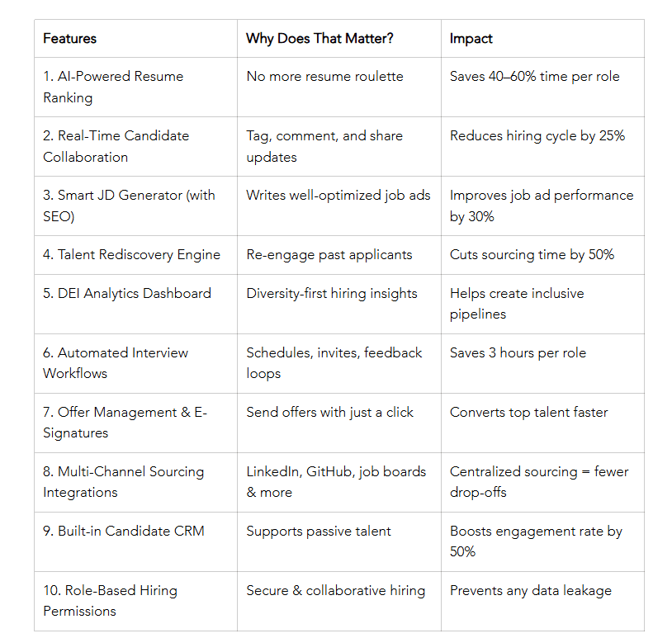
Task: Select Role-Based Hiring Permissions cell
Action: (x=135, y=601)
